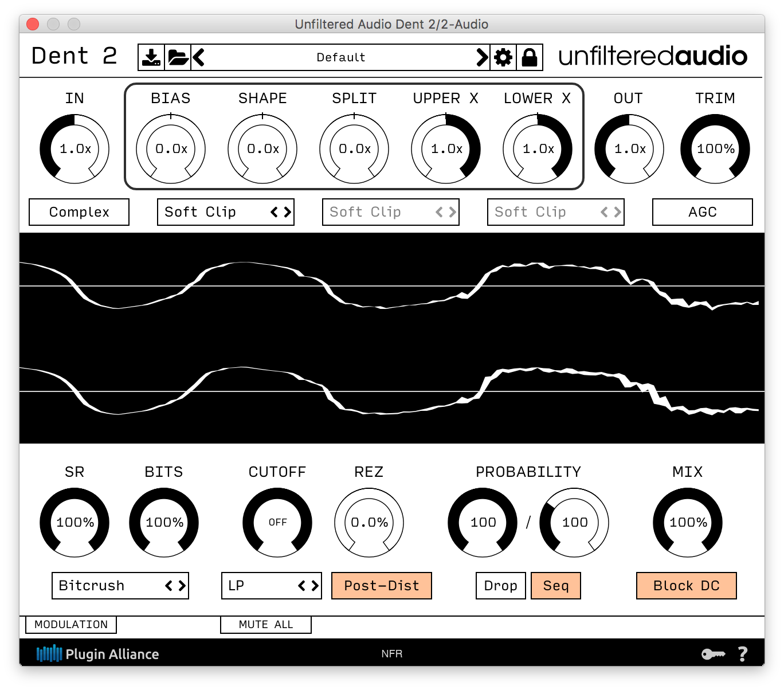Click the middle greyed Soft Clip selector

pos(391,212)
